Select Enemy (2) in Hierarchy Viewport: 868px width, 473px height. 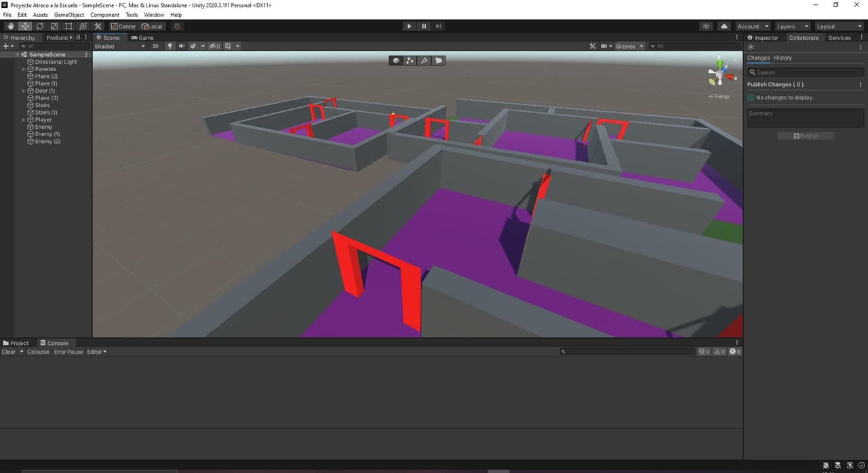(47, 142)
